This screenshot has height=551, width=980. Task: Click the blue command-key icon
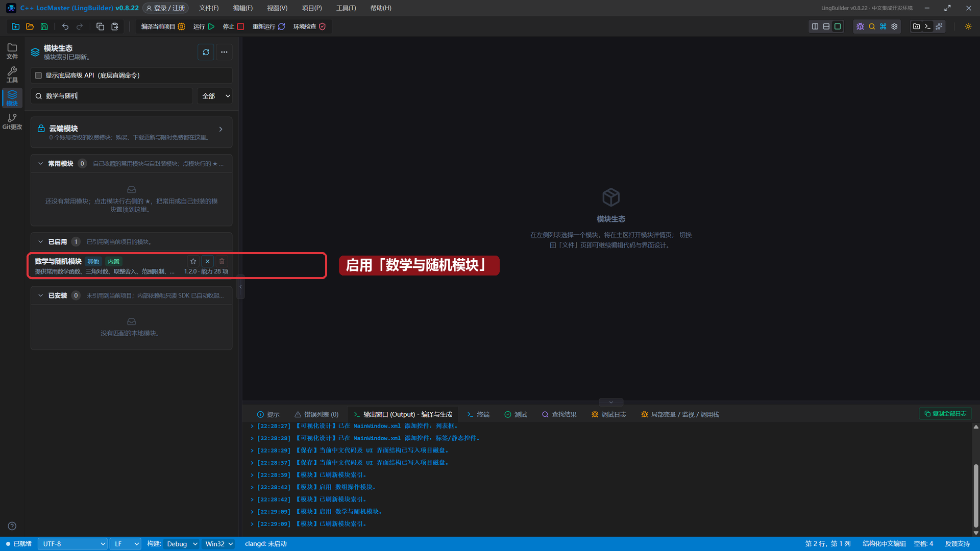click(883, 27)
